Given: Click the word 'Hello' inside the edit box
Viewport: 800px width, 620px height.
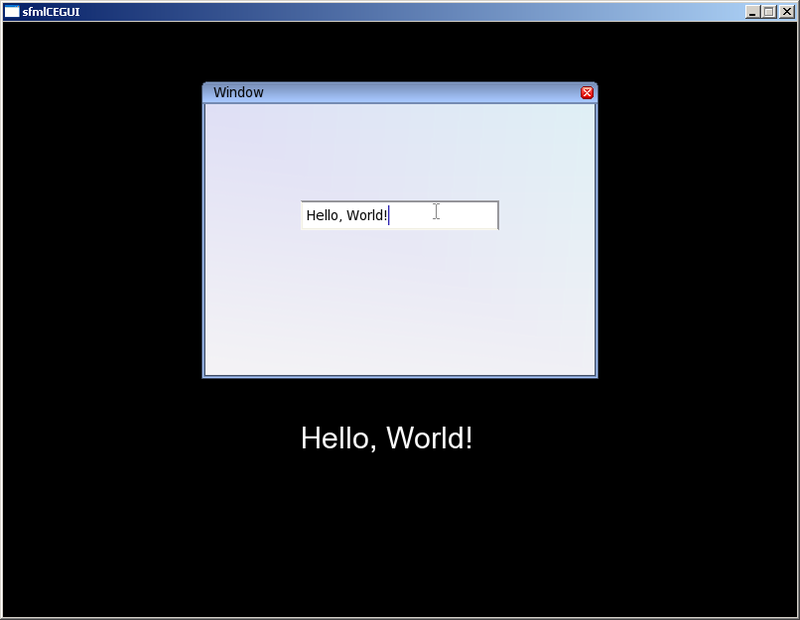Looking at the screenshot, I should (320, 215).
